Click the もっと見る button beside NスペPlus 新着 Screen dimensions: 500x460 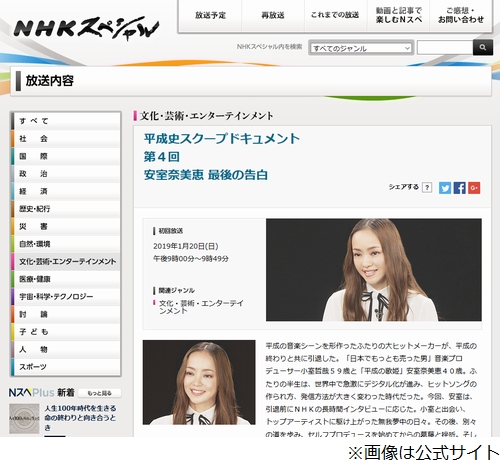pyautogui.click(x=99, y=393)
